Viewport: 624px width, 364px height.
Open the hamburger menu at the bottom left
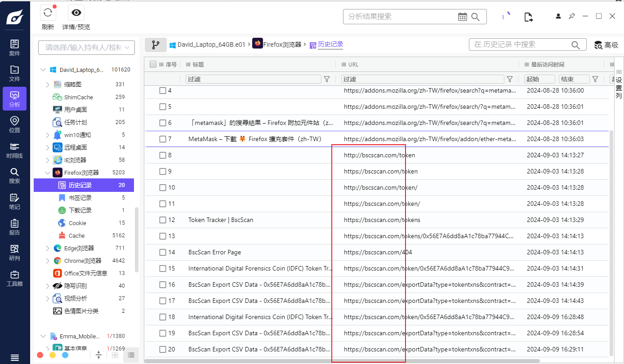click(x=14, y=358)
